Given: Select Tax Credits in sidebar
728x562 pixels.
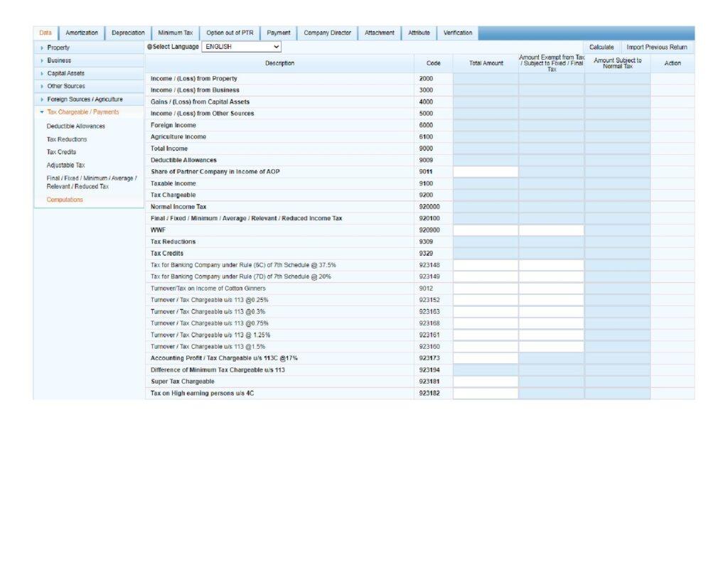Looking at the screenshot, I should point(61,152).
